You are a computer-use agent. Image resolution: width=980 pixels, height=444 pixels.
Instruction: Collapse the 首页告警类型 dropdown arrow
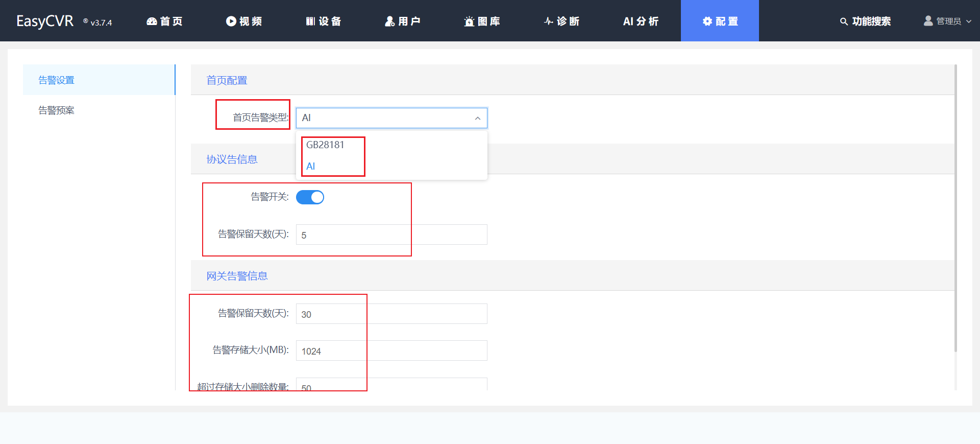click(x=478, y=118)
